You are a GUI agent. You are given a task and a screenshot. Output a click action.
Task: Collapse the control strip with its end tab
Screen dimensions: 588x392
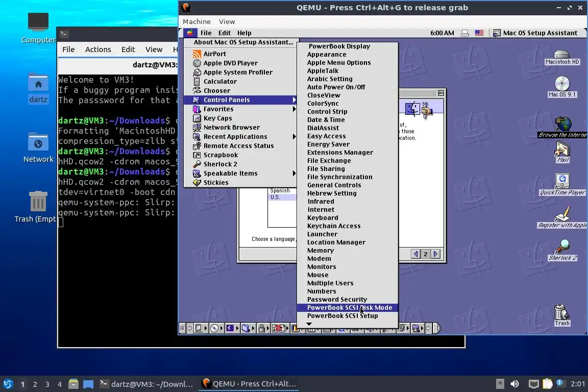437,329
